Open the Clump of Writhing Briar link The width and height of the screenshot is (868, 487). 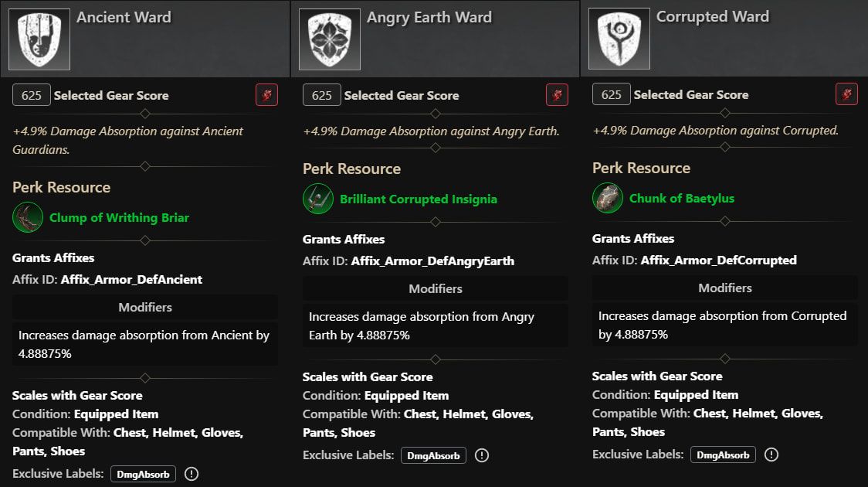(119, 218)
